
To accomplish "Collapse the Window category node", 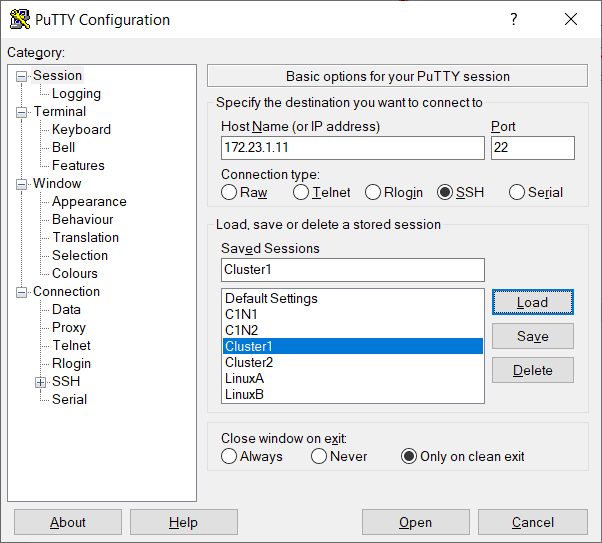I will pyautogui.click(x=23, y=184).
